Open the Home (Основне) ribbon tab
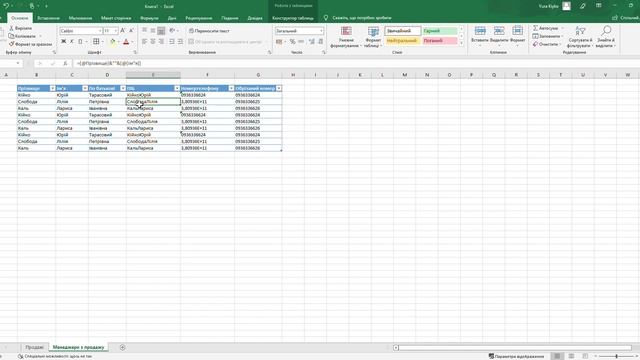The image size is (640, 360). click(20, 18)
